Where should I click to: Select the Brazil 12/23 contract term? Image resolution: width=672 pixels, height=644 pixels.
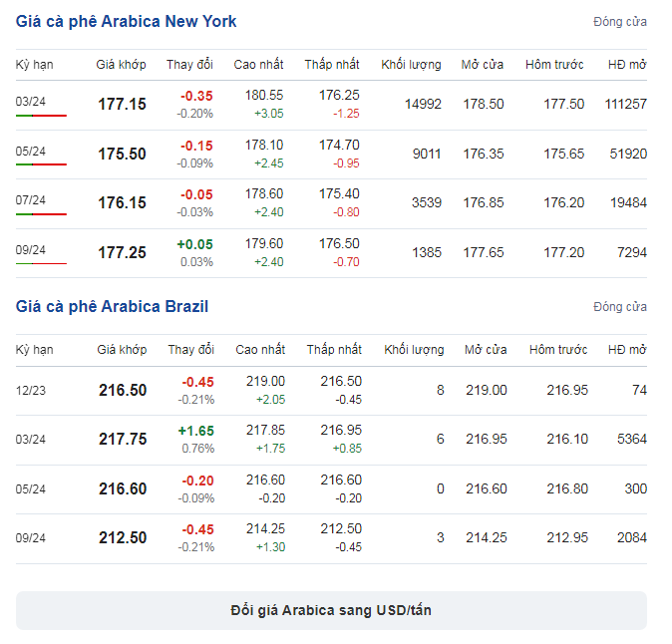pos(31,391)
